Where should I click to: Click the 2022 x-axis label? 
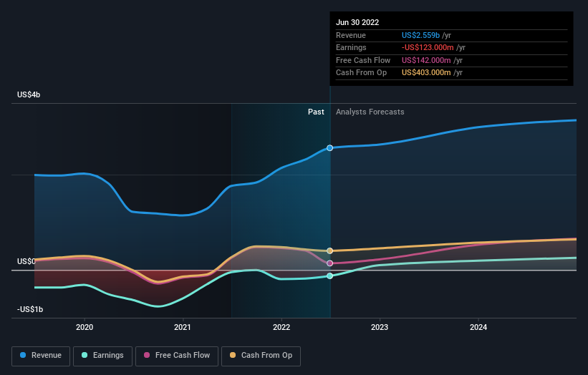pyautogui.click(x=281, y=328)
